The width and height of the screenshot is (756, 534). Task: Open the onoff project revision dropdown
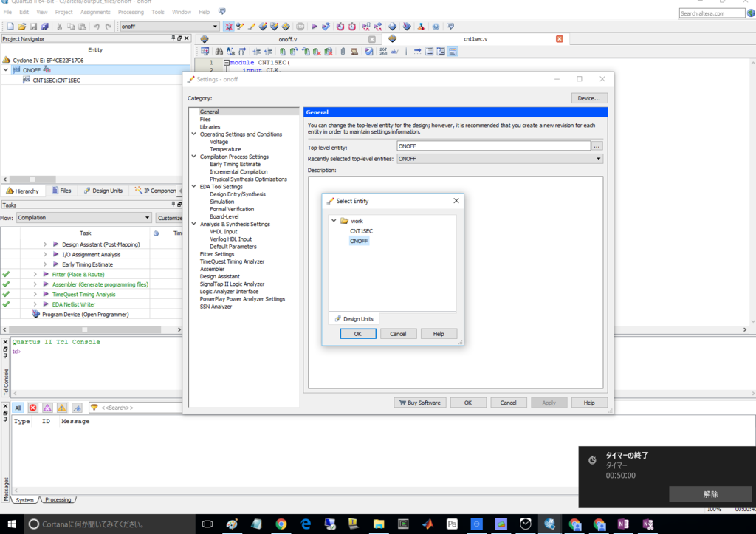(x=215, y=27)
